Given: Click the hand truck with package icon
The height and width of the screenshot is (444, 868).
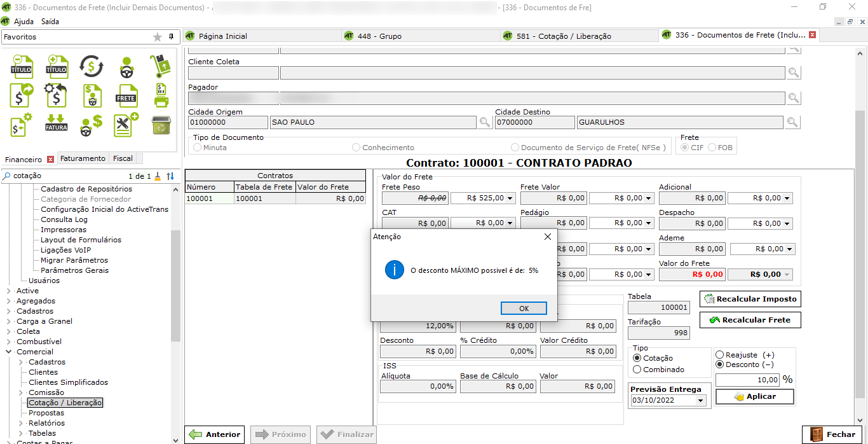Looking at the screenshot, I should tap(161, 66).
